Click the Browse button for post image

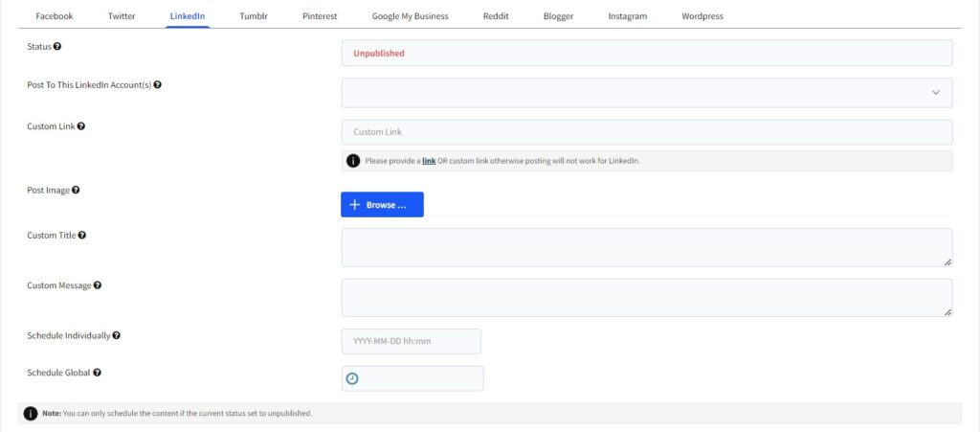[x=382, y=205]
